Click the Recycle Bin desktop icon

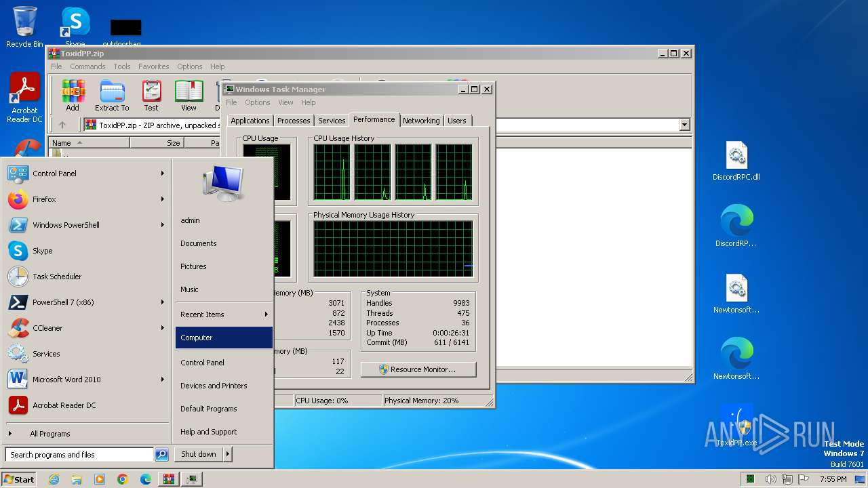point(24,27)
